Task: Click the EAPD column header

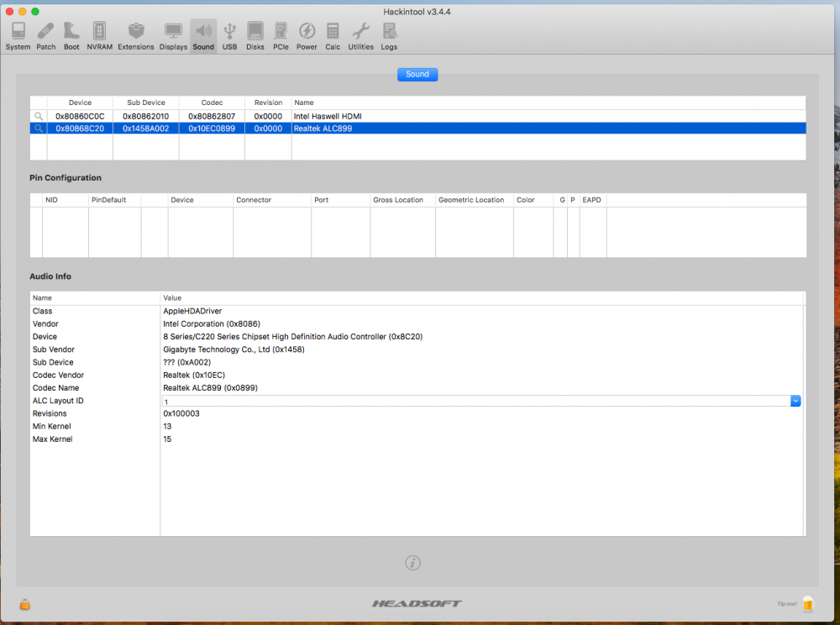Action: click(x=592, y=200)
